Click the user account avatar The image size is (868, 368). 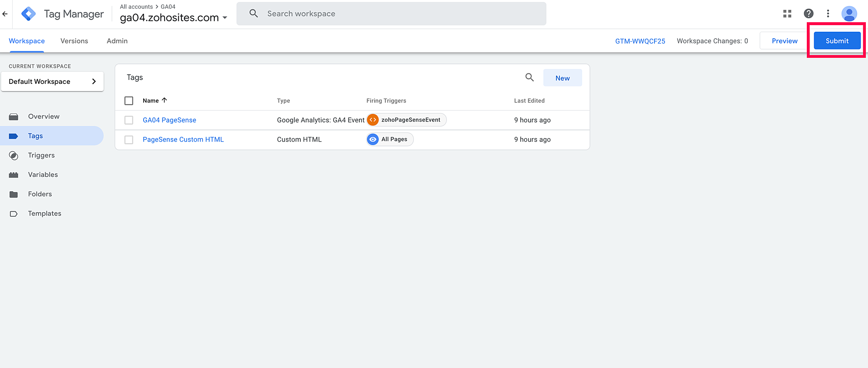click(x=849, y=14)
